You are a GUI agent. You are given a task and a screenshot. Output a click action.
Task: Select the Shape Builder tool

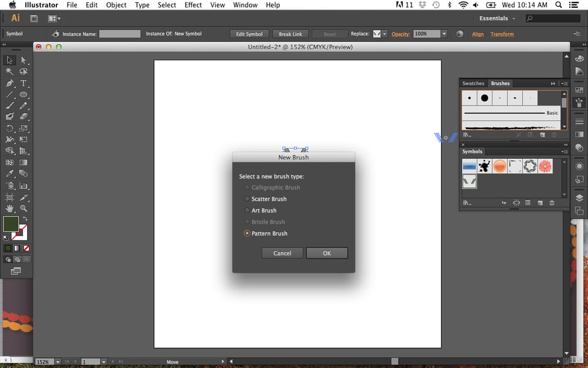click(9, 151)
